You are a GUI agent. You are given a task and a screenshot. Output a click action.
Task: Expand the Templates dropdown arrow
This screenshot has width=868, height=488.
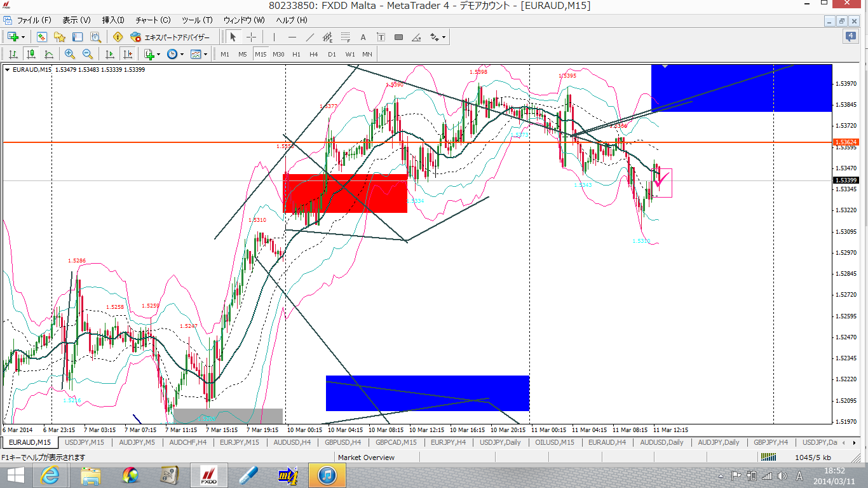[x=206, y=54]
